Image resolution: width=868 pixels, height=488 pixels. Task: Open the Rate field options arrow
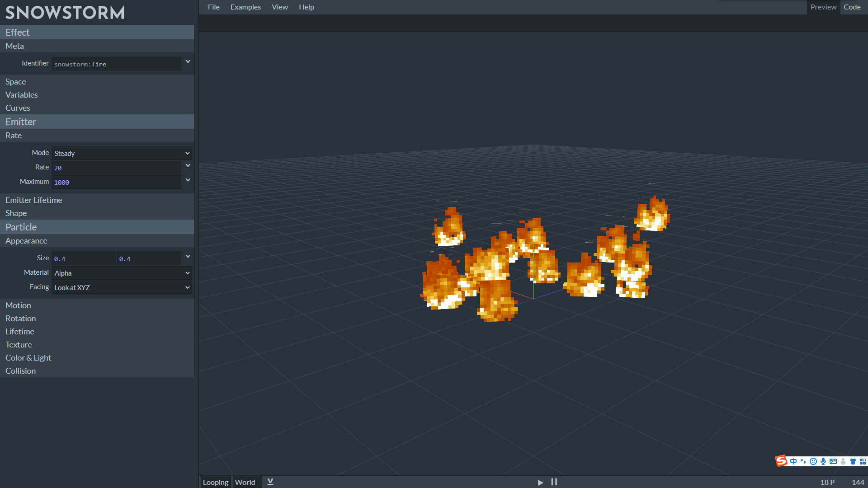click(188, 166)
